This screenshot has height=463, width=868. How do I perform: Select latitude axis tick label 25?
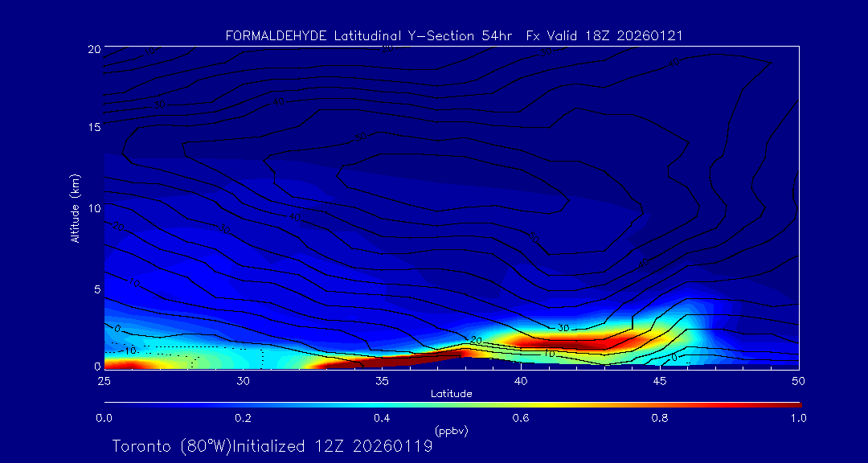(x=104, y=381)
